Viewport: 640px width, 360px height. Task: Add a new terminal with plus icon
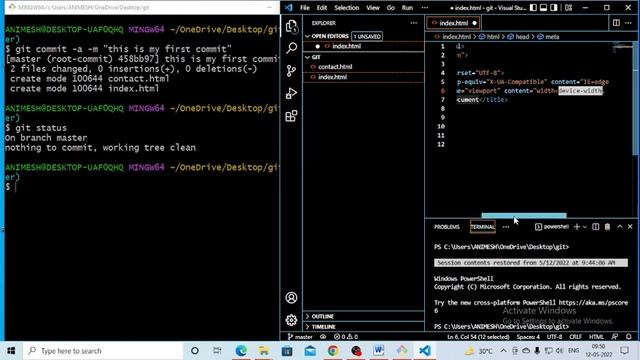(x=576, y=227)
